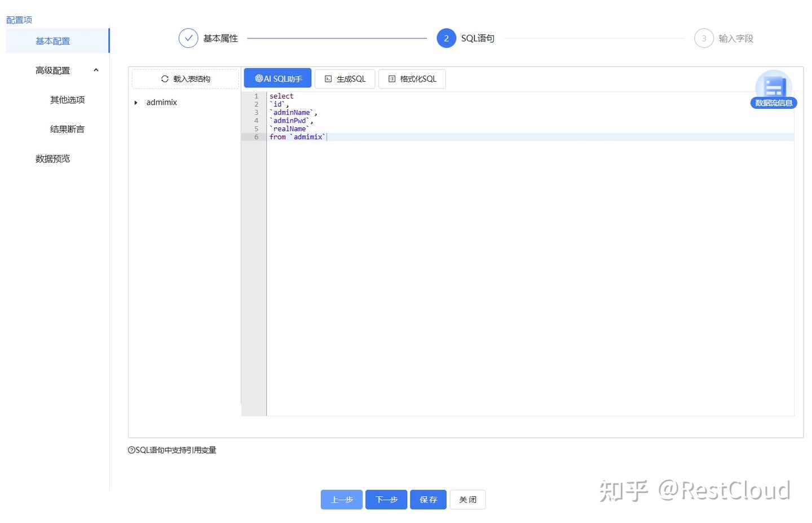Click the step 3 circle for 输入字段

click(x=704, y=38)
